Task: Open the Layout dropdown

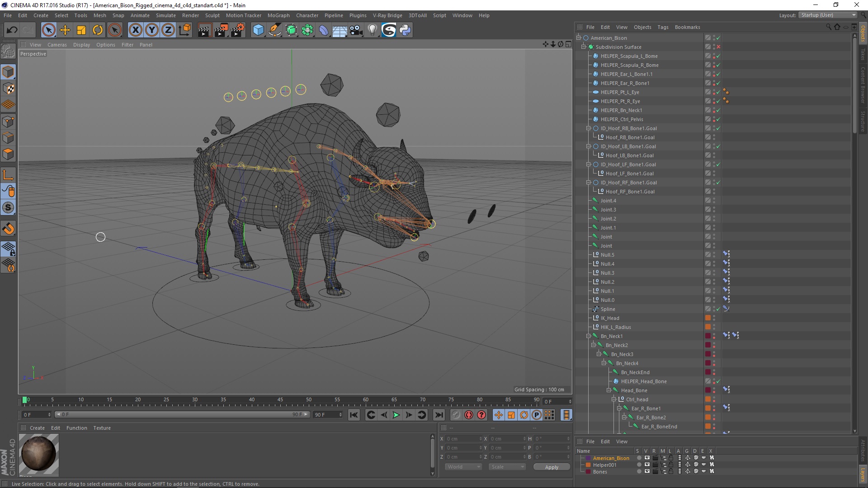Action: click(827, 15)
